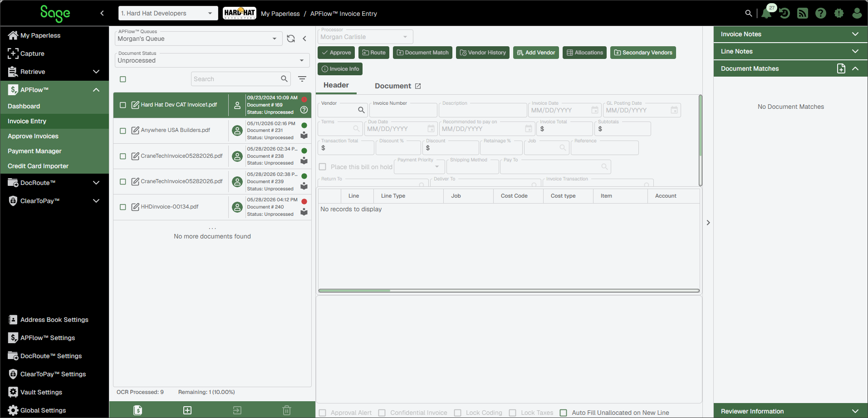Open the RSS feed icon
The image size is (868, 418).
point(803,14)
